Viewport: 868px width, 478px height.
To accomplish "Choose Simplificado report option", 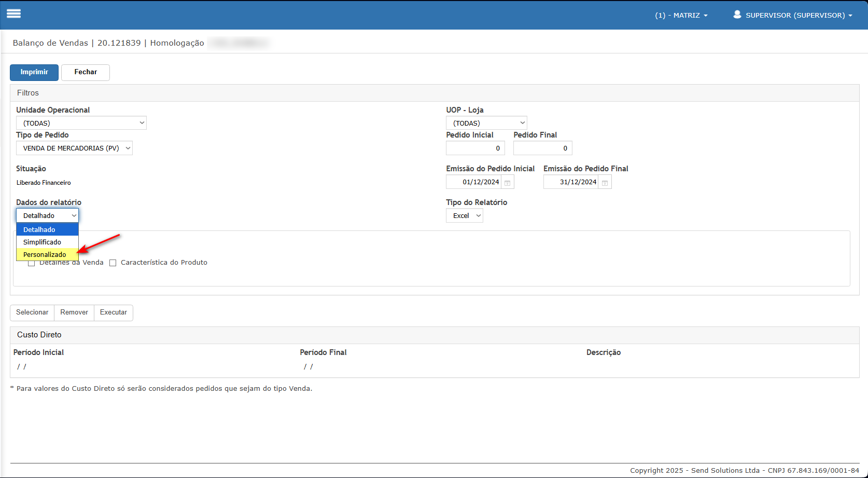I will click(x=43, y=242).
